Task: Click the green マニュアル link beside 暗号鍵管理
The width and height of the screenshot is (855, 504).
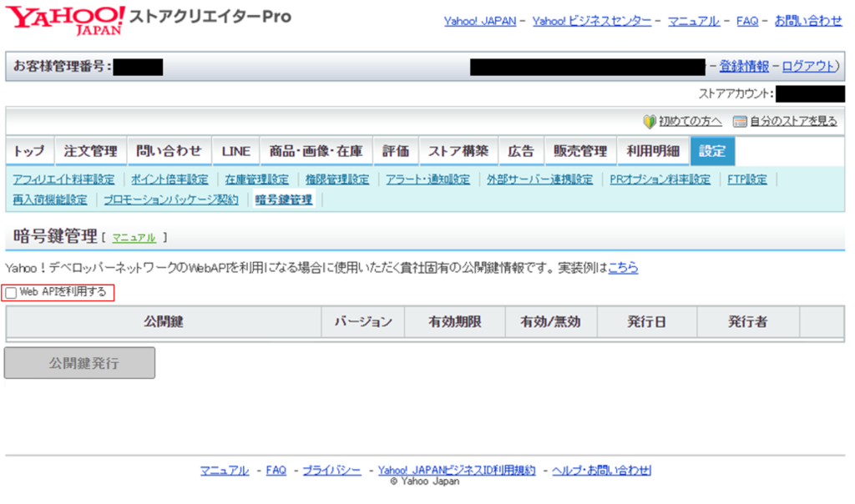Action: click(134, 238)
